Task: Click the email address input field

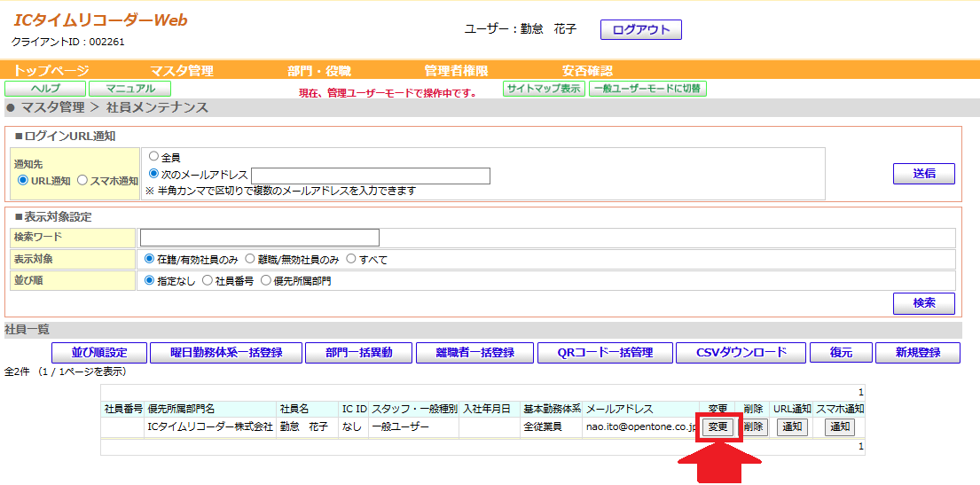Action: tap(371, 176)
